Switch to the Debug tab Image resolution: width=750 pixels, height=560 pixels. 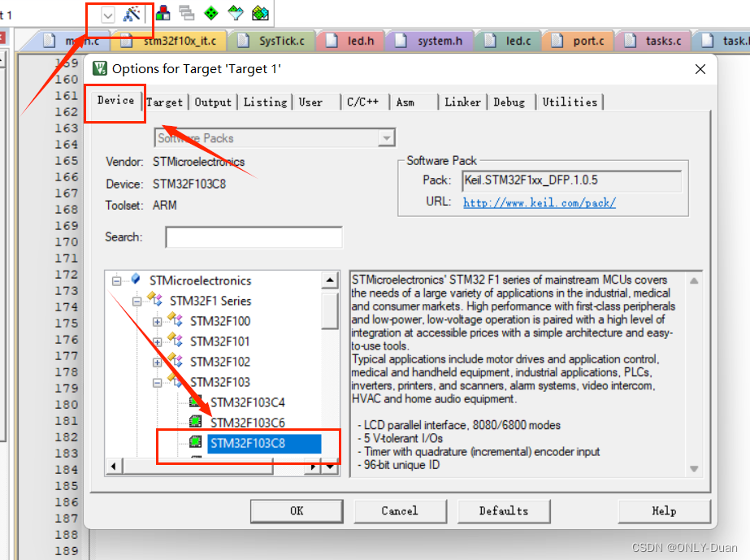511,102
